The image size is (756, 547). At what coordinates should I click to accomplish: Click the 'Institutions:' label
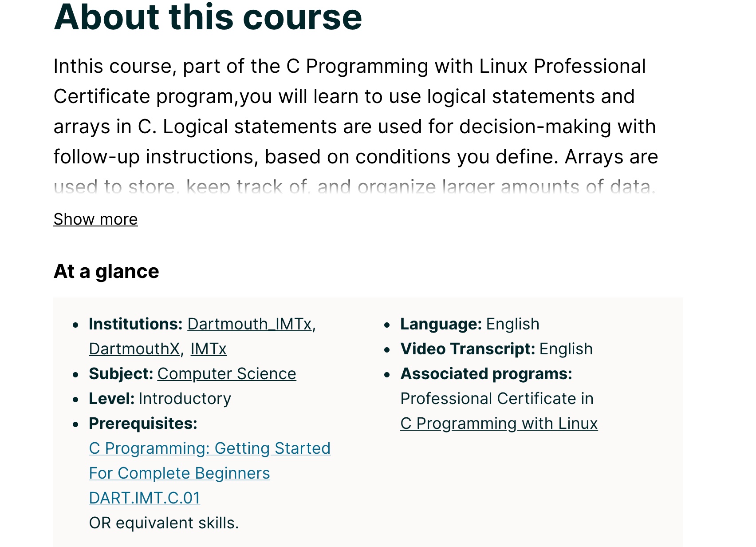[135, 324]
